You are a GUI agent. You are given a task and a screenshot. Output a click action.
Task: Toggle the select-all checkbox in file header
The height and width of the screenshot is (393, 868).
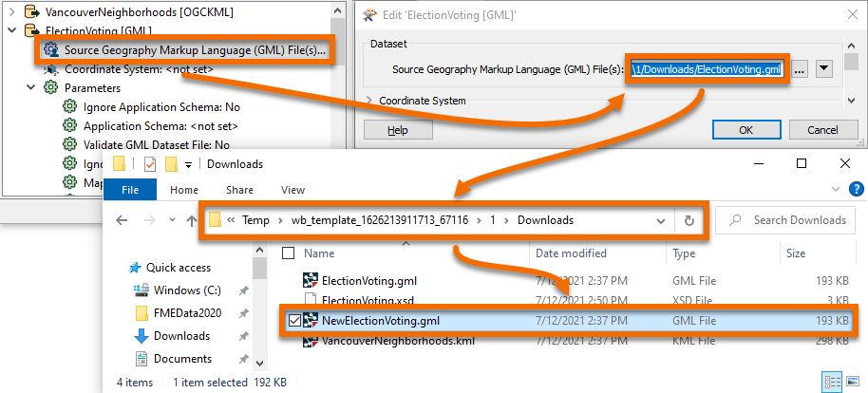(289, 253)
